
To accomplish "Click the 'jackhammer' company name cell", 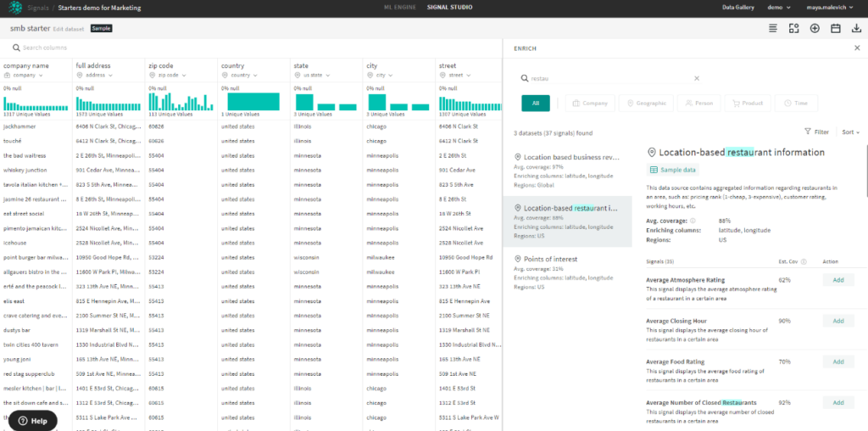I will [x=36, y=126].
